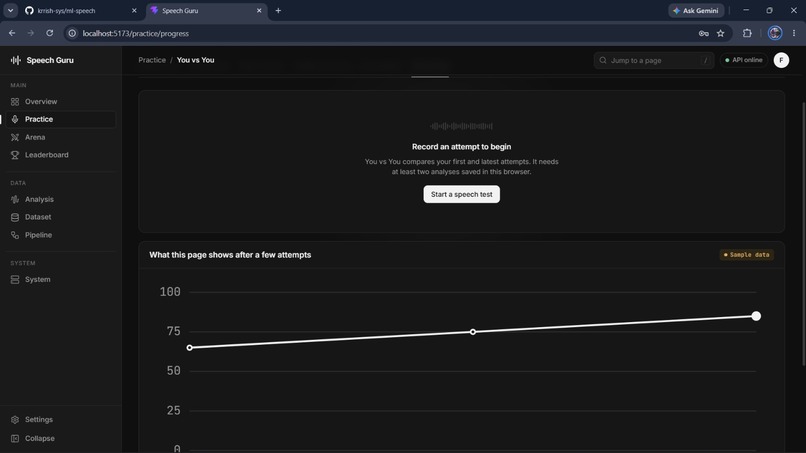Reload the page with refresh icon

coord(49,33)
